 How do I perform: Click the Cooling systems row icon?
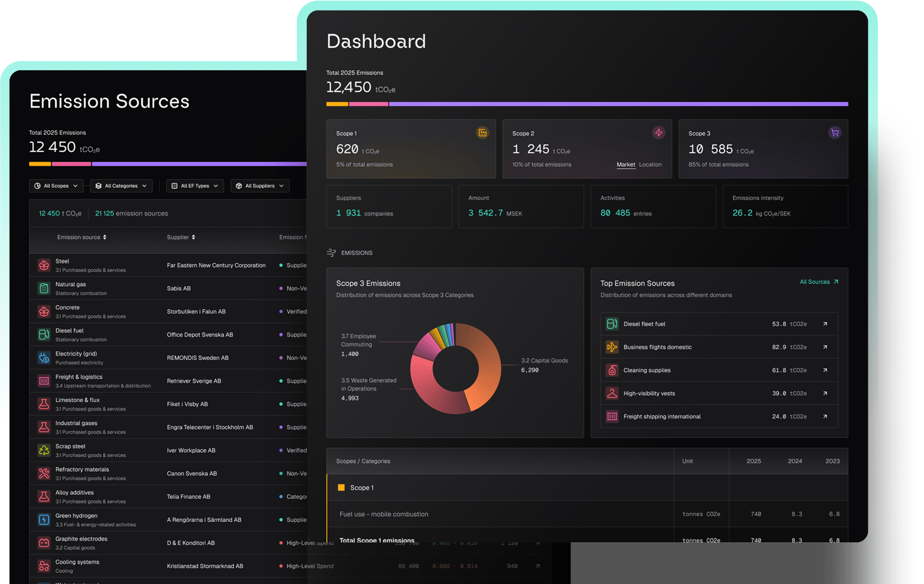click(x=44, y=566)
